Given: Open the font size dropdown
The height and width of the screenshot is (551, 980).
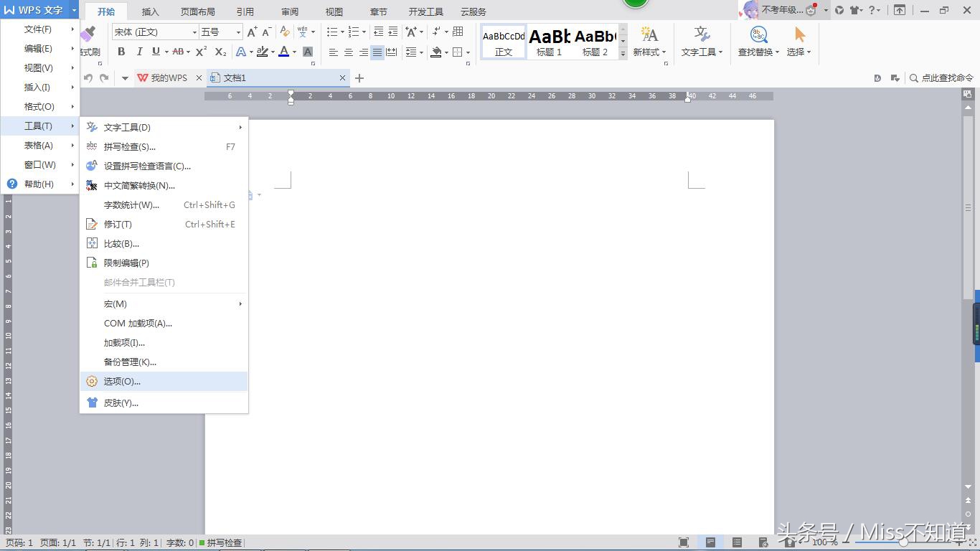Looking at the screenshot, I should (x=238, y=32).
